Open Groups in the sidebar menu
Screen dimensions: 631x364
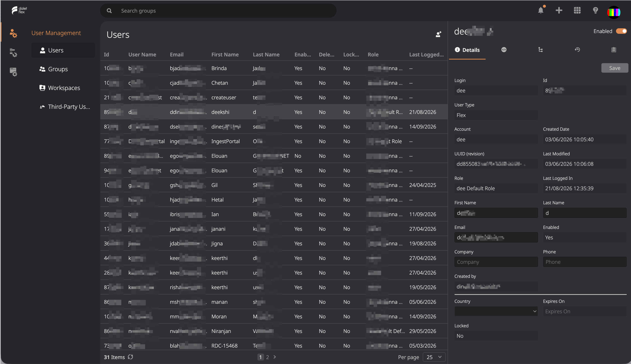point(63,69)
